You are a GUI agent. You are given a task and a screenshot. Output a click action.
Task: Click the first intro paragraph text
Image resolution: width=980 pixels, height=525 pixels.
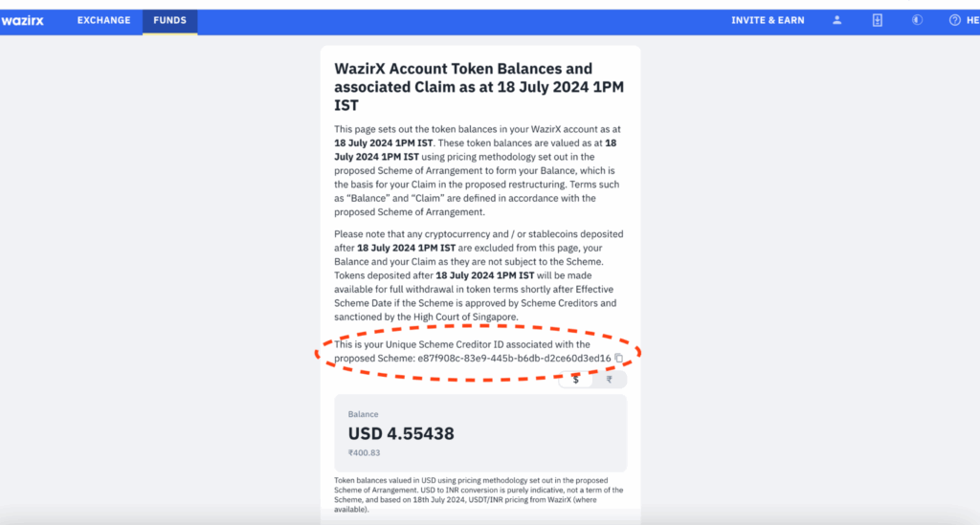coord(477,170)
